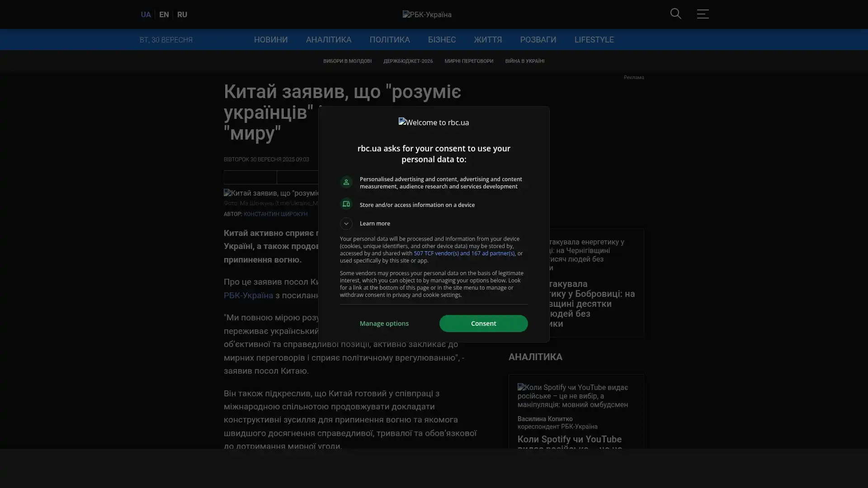Click the store on device icon

point(346,204)
